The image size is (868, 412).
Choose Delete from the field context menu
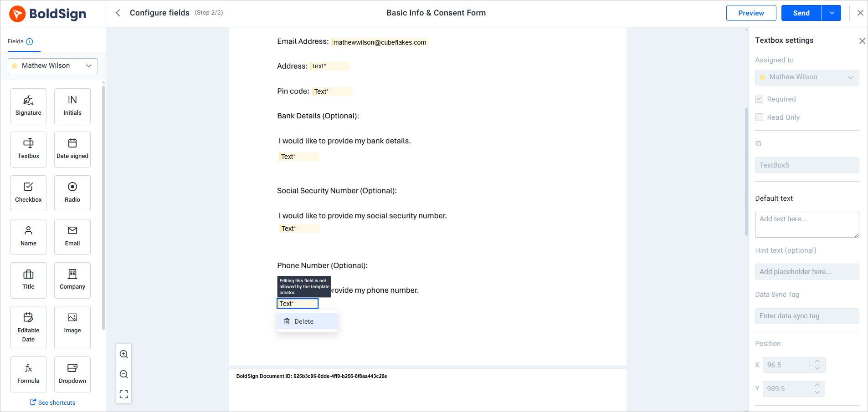(308, 321)
